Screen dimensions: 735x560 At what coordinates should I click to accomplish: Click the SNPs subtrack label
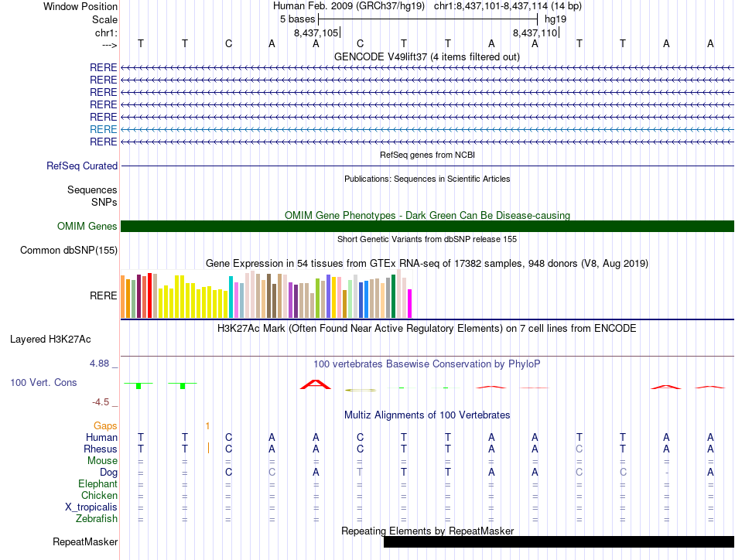pos(104,202)
